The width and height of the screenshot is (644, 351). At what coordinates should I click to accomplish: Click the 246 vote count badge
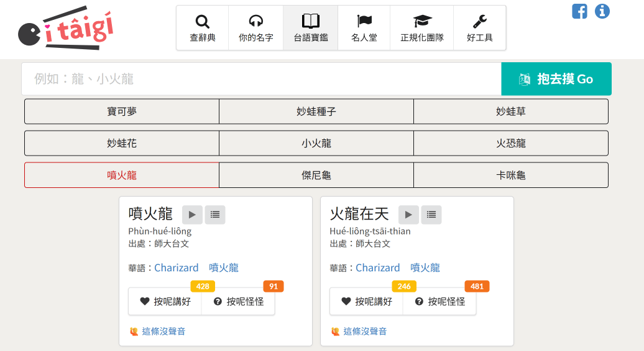coord(404,286)
